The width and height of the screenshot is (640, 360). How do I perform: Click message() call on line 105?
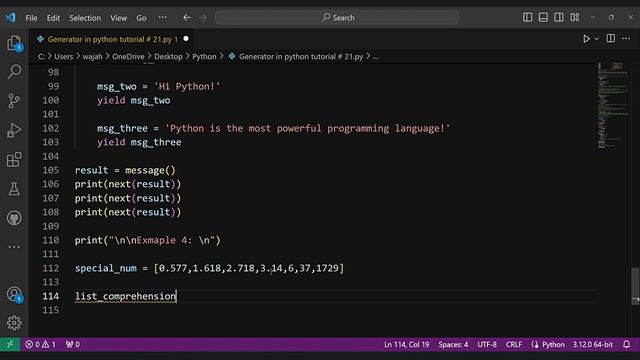(x=150, y=170)
